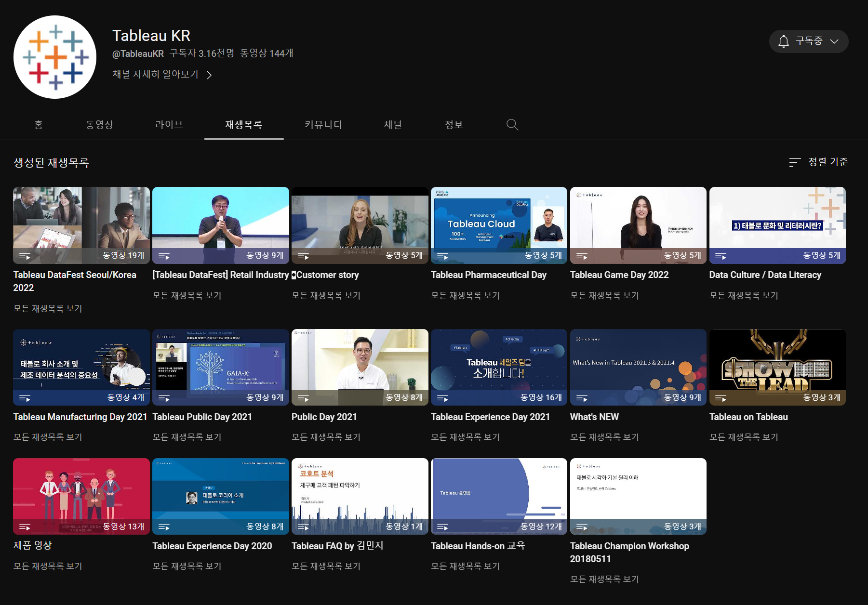Image resolution: width=868 pixels, height=605 pixels.
Task: Open Tableau DataFest Seoul/Korea 2022 thumbnail
Action: [81, 225]
